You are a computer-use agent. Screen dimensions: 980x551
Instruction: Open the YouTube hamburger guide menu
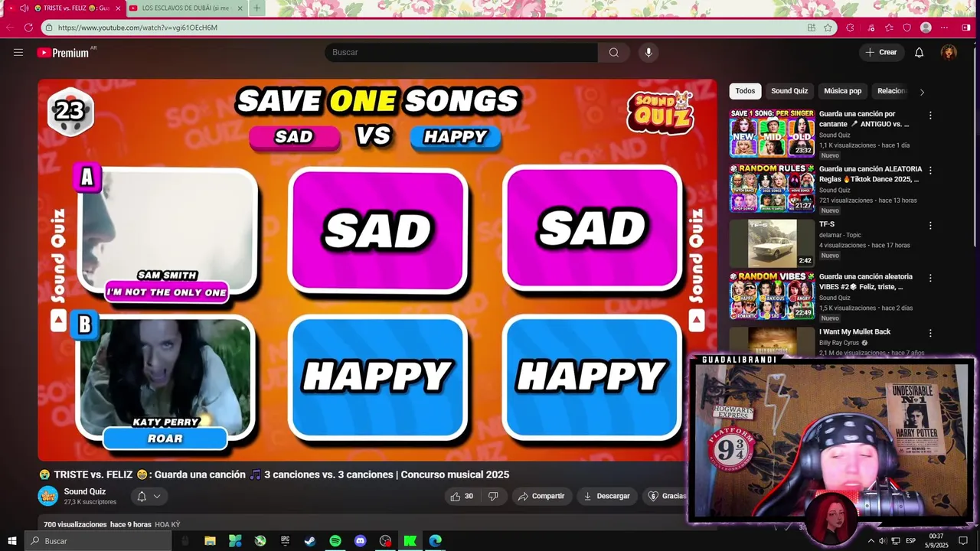point(18,52)
